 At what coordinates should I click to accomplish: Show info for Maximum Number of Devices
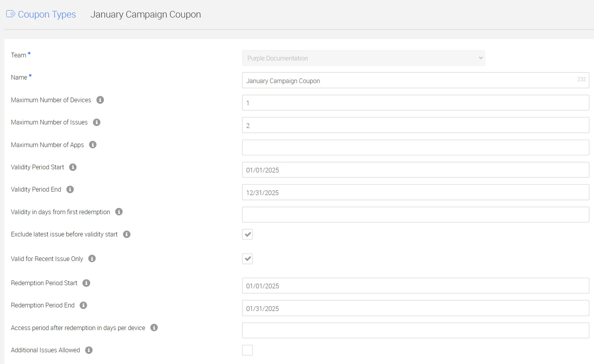tap(100, 100)
